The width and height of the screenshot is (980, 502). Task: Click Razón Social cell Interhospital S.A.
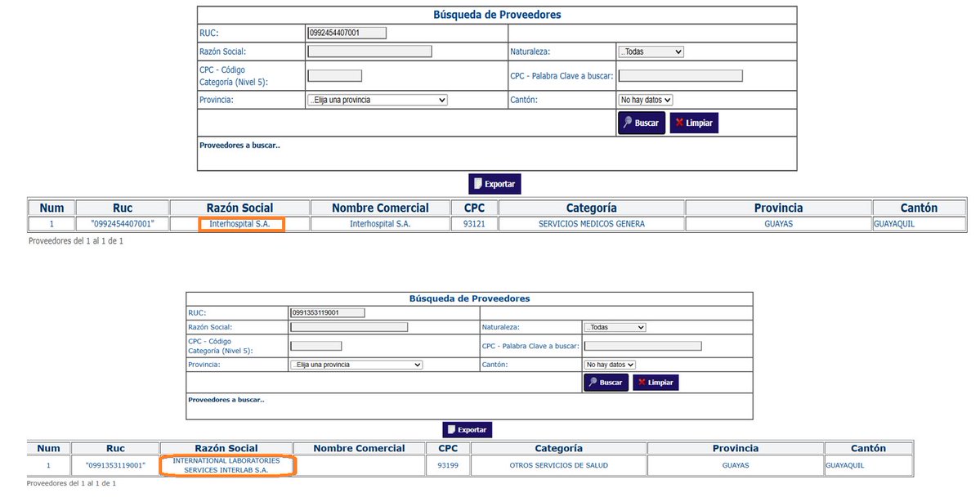click(240, 224)
